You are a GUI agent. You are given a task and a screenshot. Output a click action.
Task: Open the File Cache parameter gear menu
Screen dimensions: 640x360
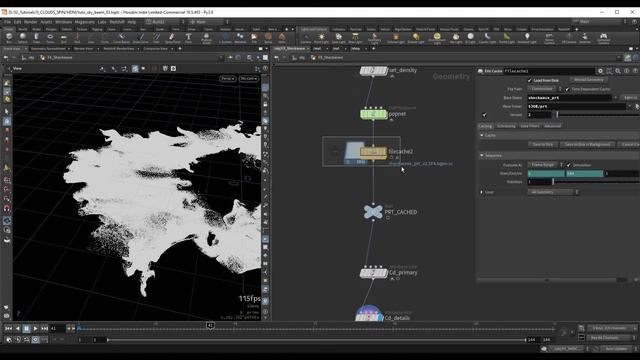600,71
